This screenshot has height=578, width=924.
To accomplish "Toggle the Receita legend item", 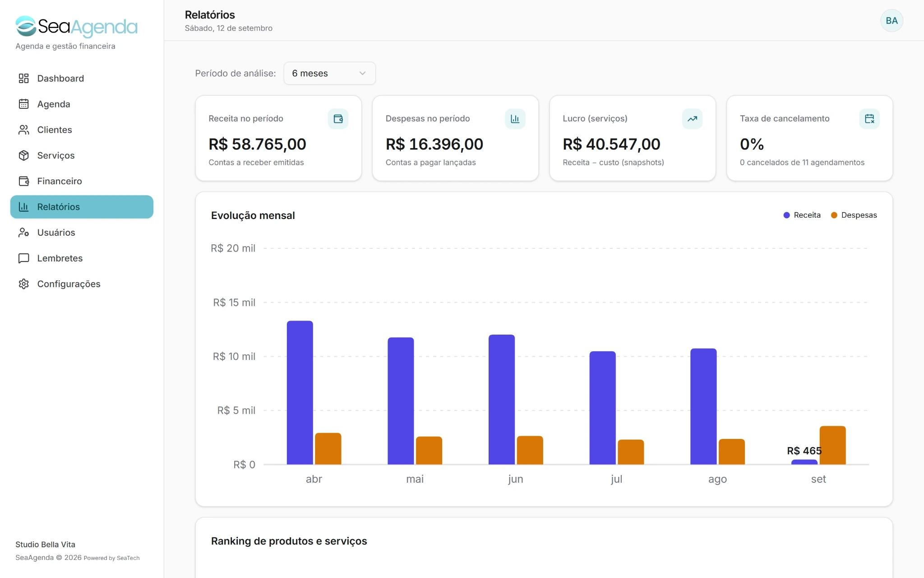I will pos(802,215).
